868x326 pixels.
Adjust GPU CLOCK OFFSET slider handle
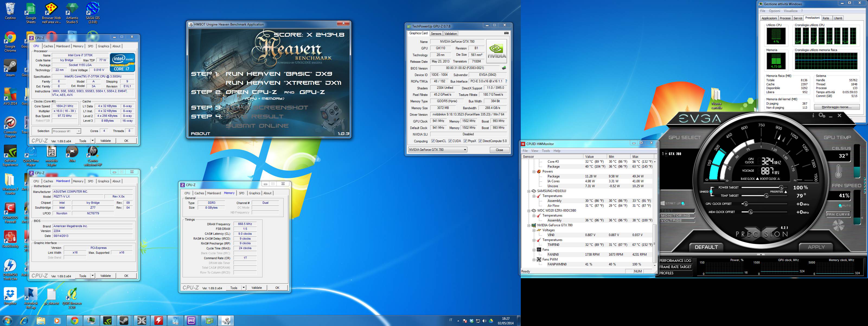click(746, 204)
